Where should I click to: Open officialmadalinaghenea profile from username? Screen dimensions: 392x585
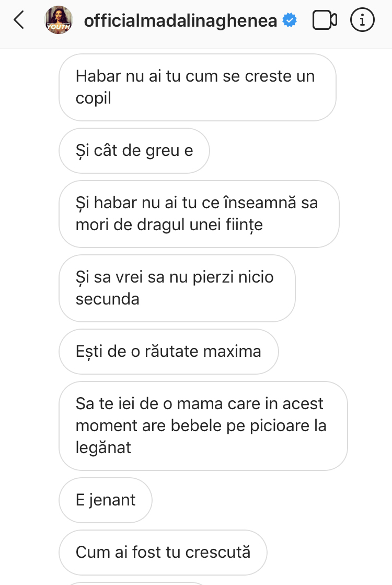click(x=180, y=20)
